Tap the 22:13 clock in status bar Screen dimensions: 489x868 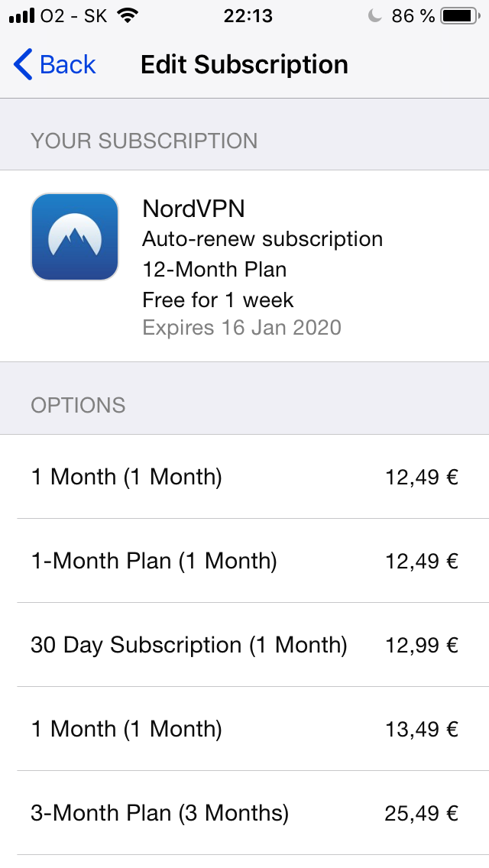tap(249, 15)
